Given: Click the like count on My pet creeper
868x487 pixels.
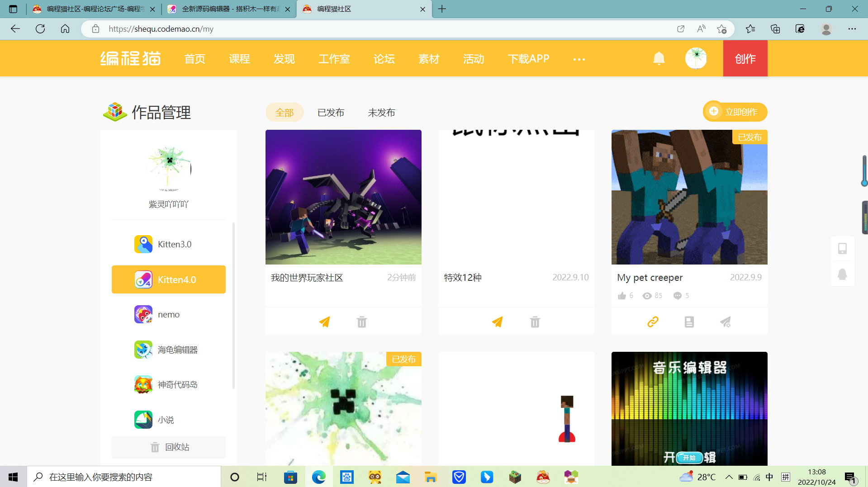Looking at the screenshot, I should [626, 296].
